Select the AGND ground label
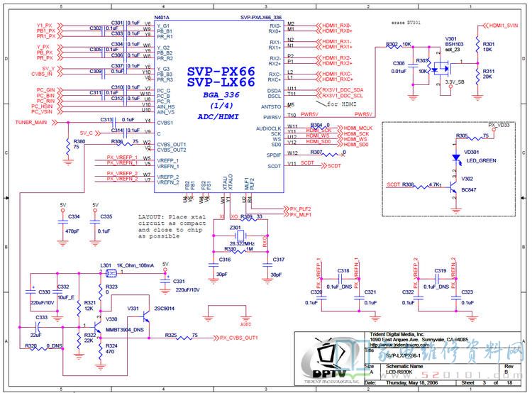The image size is (532, 393). point(245,324)
